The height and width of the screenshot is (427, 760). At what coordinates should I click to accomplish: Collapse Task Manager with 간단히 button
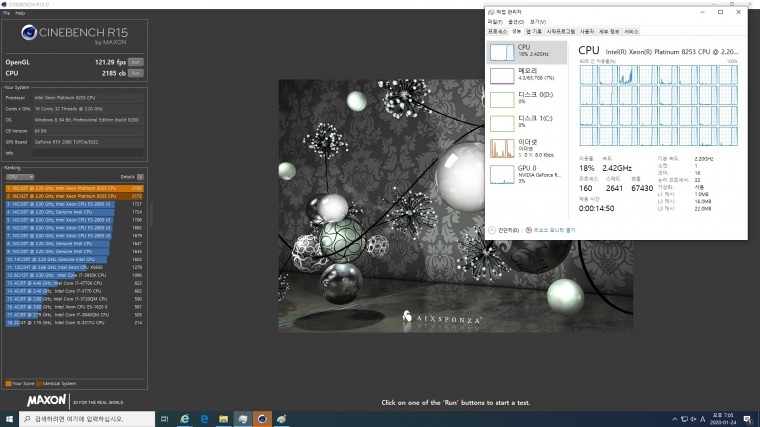coord(504,230)
